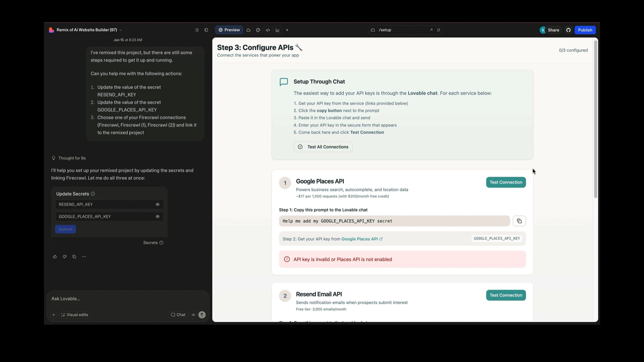The height and width of the screenshot is (362, 644).
Task: Select the Preview tab
Action: coord(229,30)
